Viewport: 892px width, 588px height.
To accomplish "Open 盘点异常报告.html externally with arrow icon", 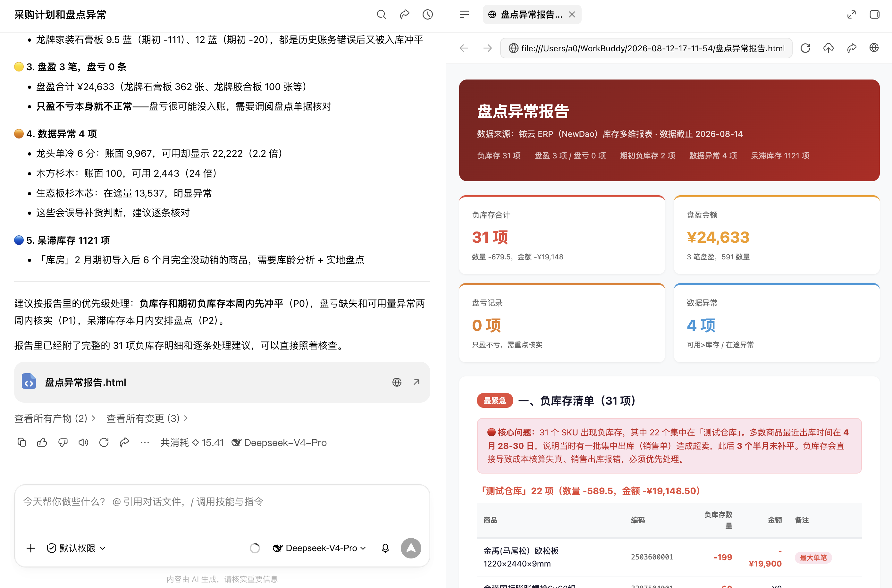I will [x=417, y=382].
